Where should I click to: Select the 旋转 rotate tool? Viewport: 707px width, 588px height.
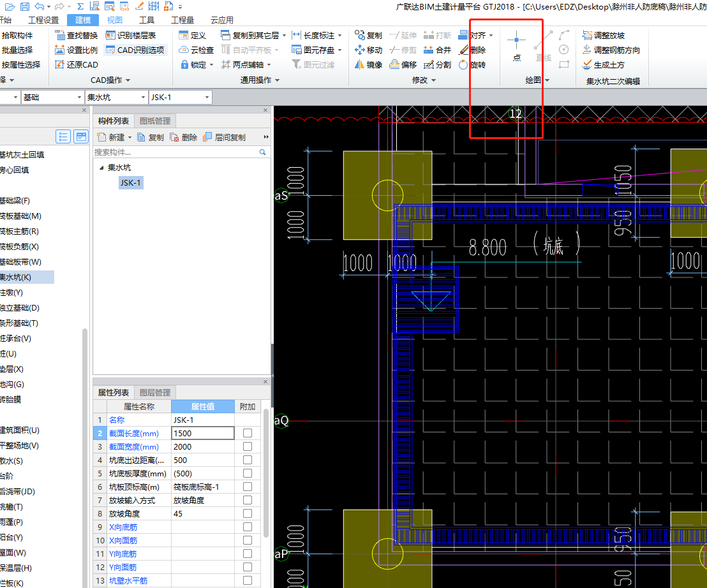472,64
